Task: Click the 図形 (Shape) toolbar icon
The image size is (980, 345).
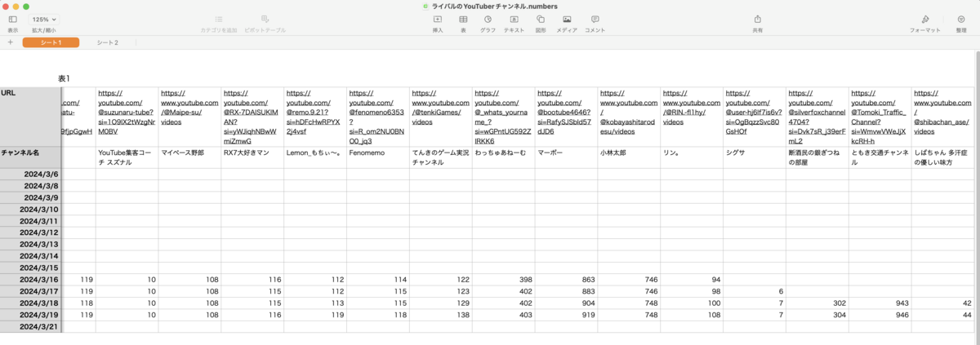Action: [541, 19]
